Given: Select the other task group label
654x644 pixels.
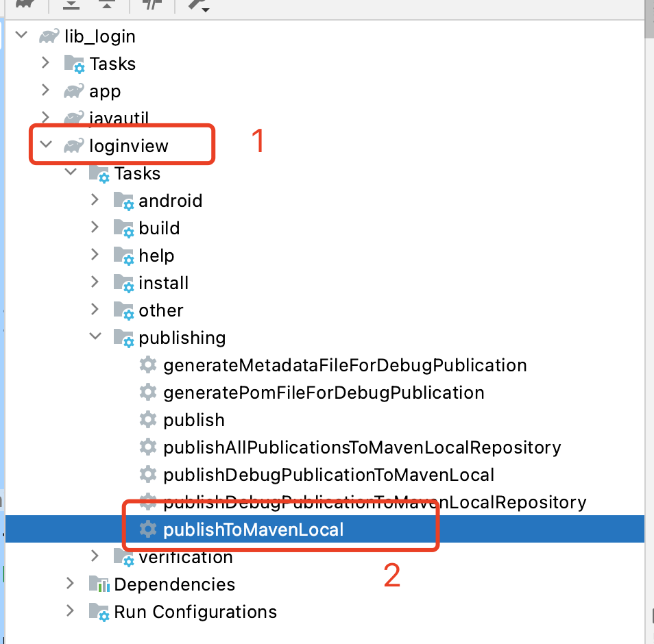Looking at the screenshot, I should (x=160, y=310).
